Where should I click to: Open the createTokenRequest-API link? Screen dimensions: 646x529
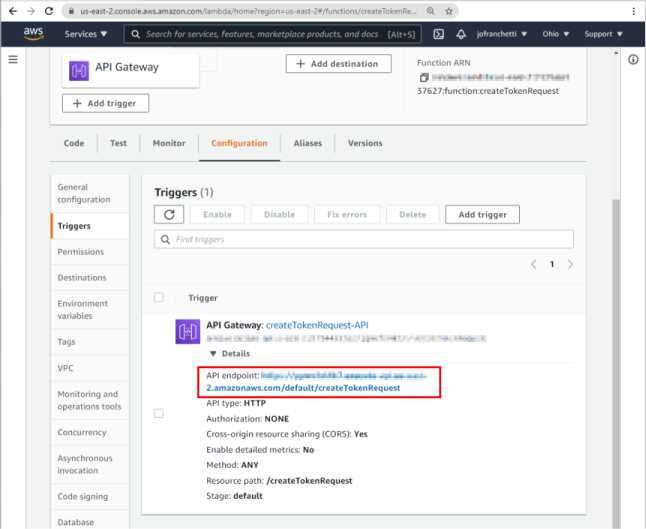317,325
